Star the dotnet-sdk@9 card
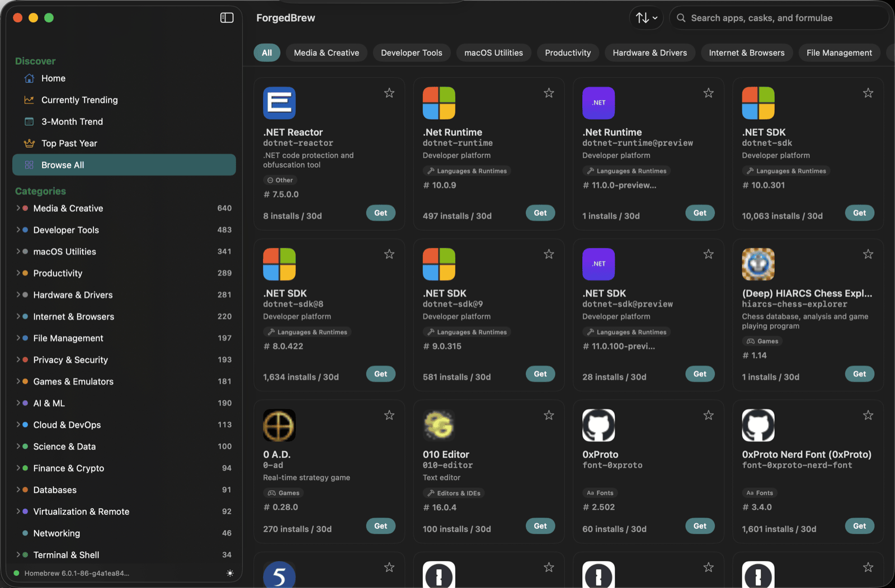 pyautogui.click(x=549, y=254)
